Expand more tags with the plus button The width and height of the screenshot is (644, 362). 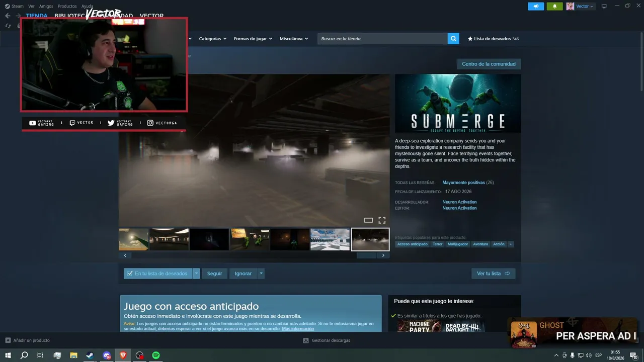[511, 244]
